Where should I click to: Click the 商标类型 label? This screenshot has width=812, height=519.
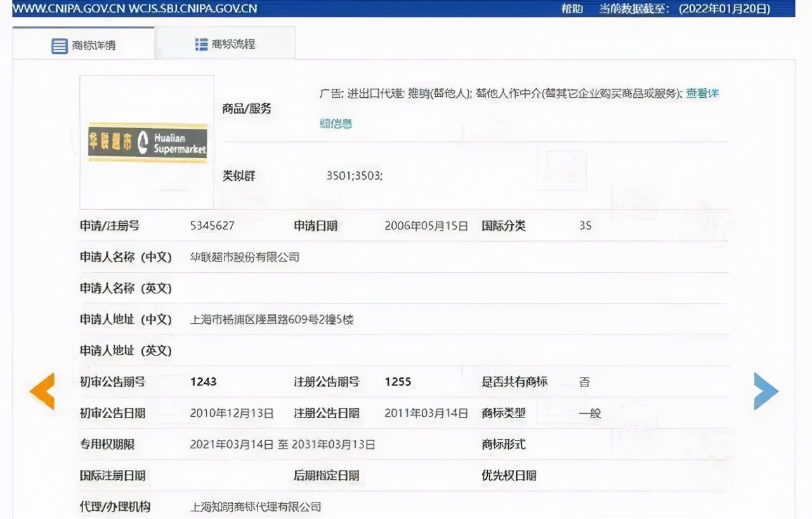(x=504, y=413)
